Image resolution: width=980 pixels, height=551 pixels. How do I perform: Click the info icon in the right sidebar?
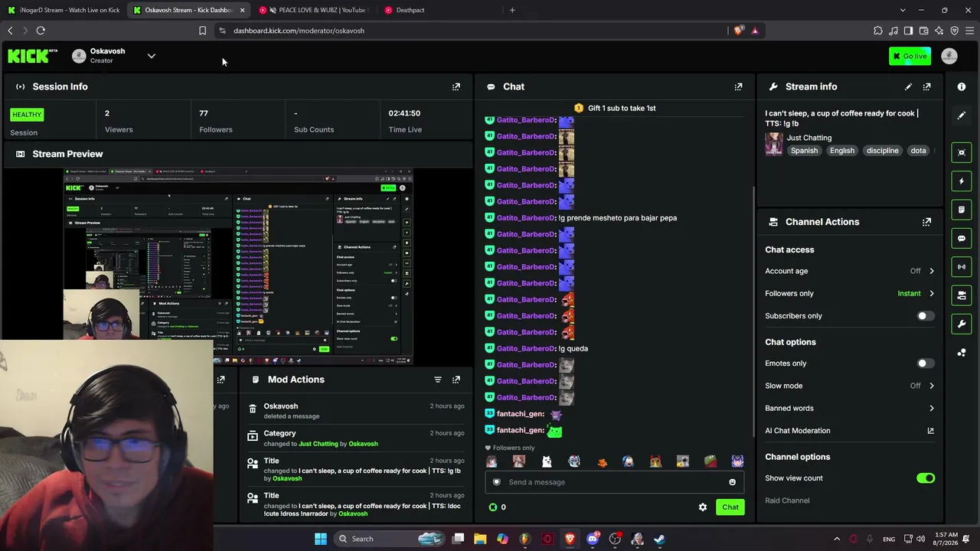(x=962, y=86)
